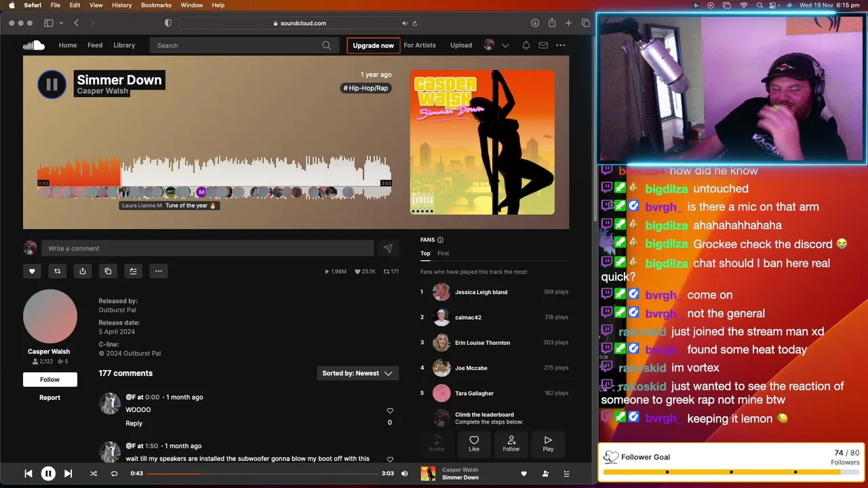Open the next up queue list
Image resolution: width=868 pixels, height=488 pixels.
pyautogui.click(x=566, y=474)
